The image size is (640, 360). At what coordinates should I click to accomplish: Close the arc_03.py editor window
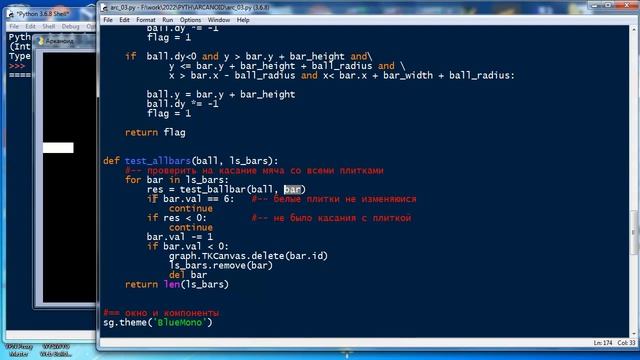[x=627, y=5]
